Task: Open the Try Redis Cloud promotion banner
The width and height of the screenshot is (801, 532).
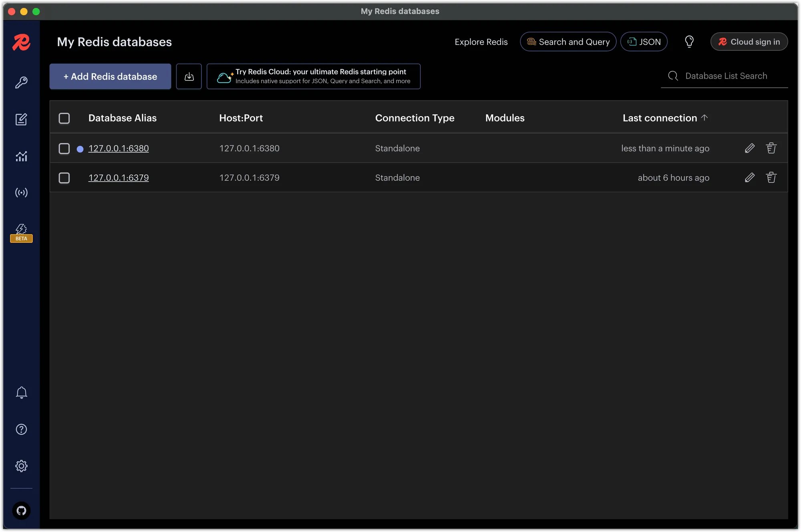Action: 314,77
